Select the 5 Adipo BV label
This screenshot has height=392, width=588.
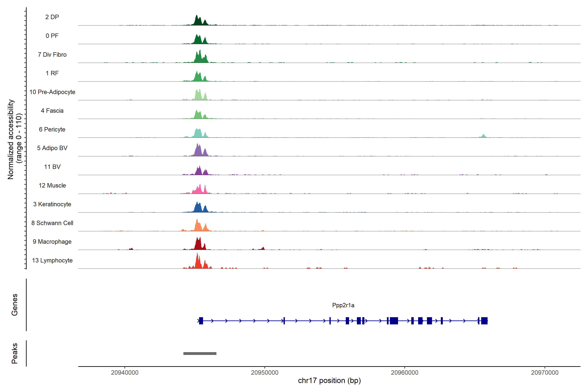[x=52, y=148]
